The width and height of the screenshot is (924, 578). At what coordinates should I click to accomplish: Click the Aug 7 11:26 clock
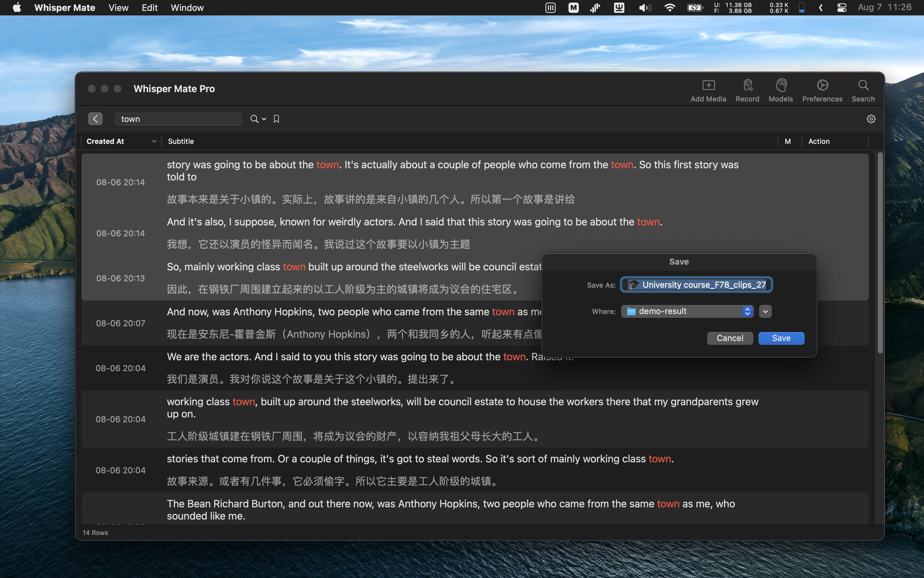(884, 8)
